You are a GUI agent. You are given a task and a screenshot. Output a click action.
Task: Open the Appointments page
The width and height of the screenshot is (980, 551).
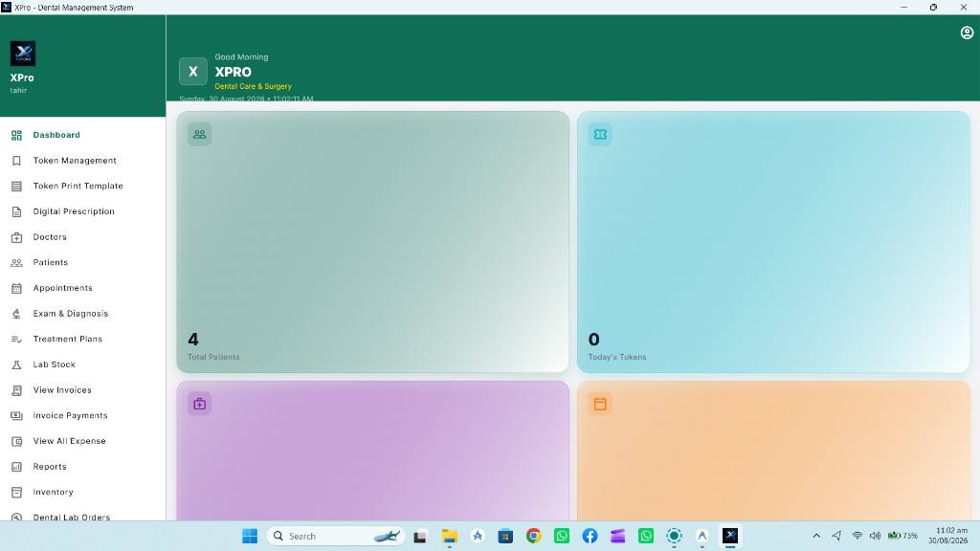coord(82,289)
